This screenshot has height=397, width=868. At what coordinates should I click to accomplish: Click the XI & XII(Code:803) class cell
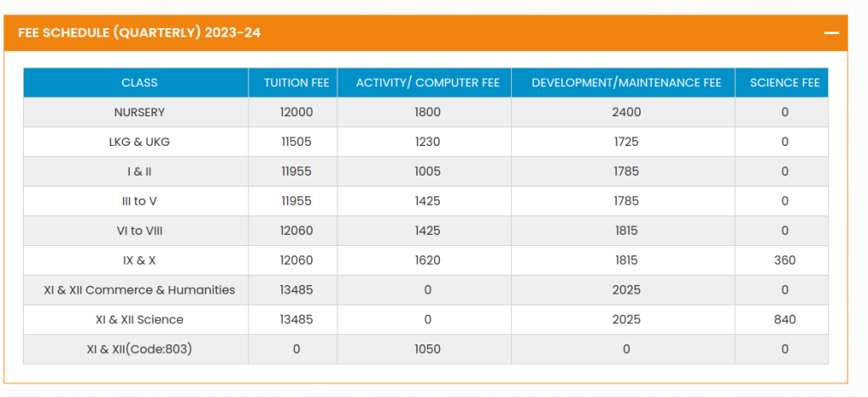tap(139, 349)
